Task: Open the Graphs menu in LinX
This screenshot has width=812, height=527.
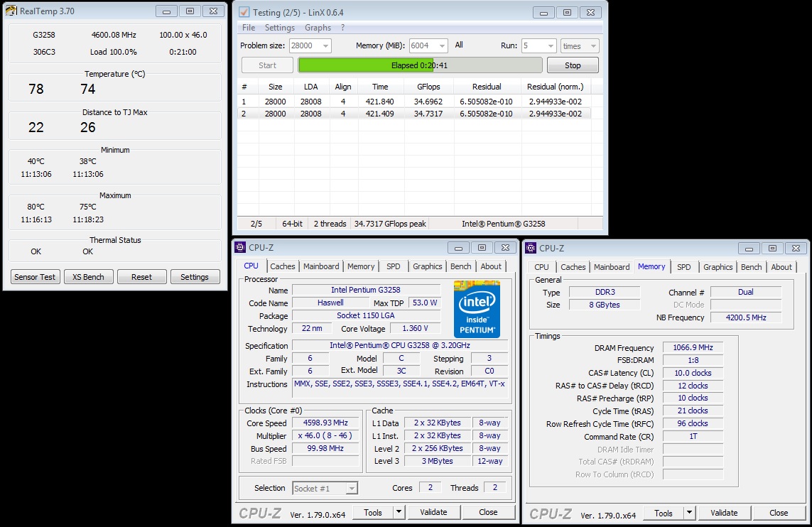Action: (x=318, y=28)
